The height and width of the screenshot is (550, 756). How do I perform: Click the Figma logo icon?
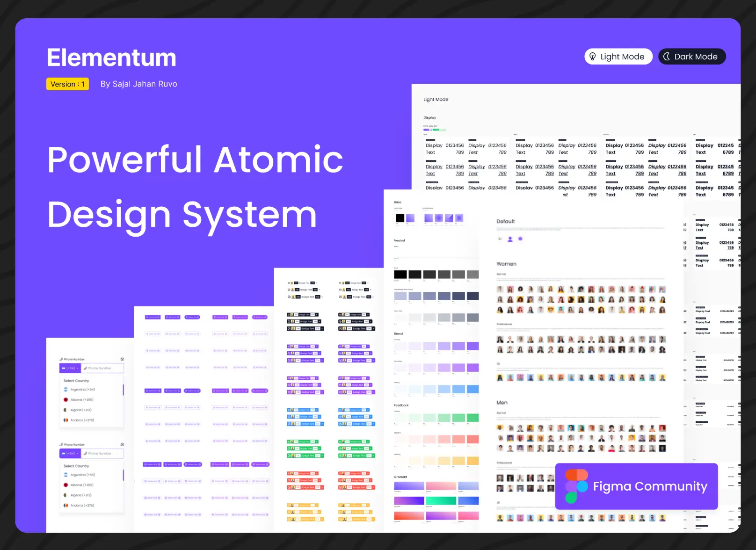point(576,486)
